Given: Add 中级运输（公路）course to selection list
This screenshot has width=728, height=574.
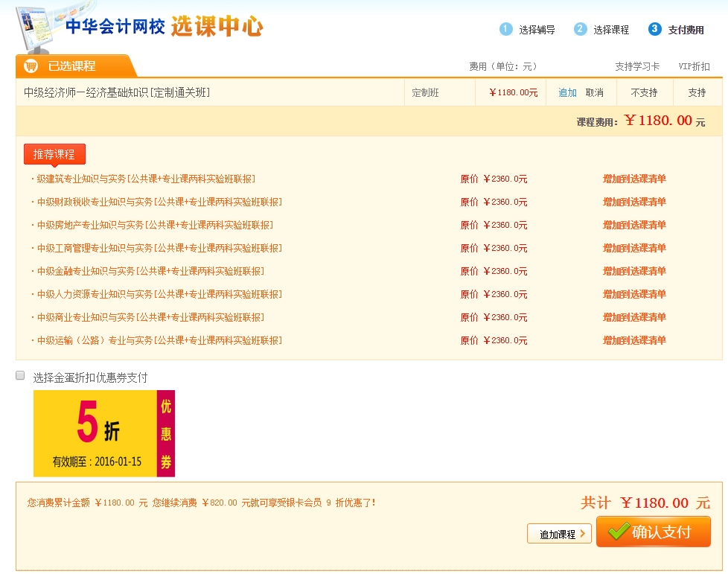Looking at the screenshot, I should (634, 340).
